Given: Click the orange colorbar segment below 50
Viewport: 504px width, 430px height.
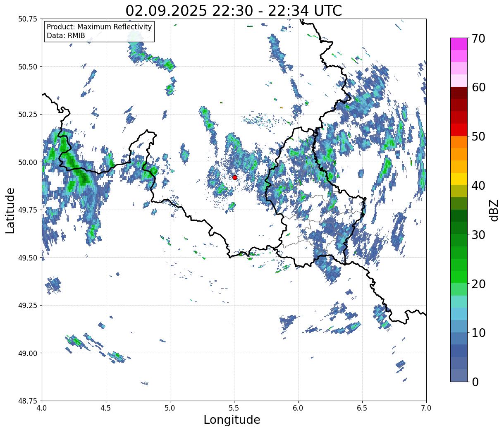Looking at the screenshot, I should coord(459,142).
